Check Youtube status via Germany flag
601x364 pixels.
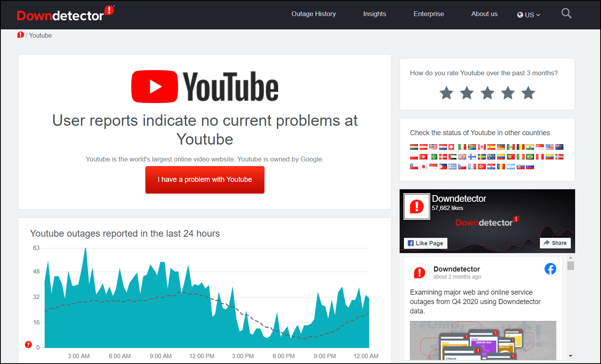(x=501, y=147)
